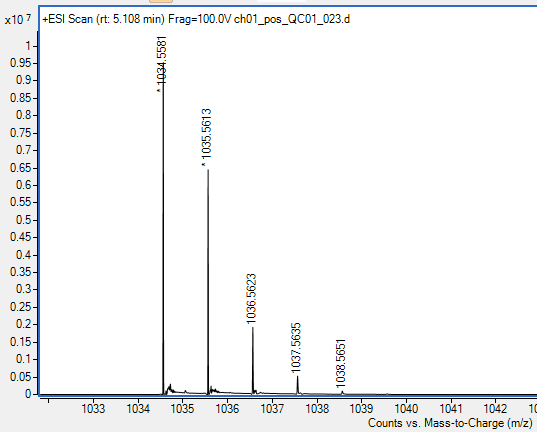
Task: Click the 1038.5651 peak label
Action: [341, 363]
